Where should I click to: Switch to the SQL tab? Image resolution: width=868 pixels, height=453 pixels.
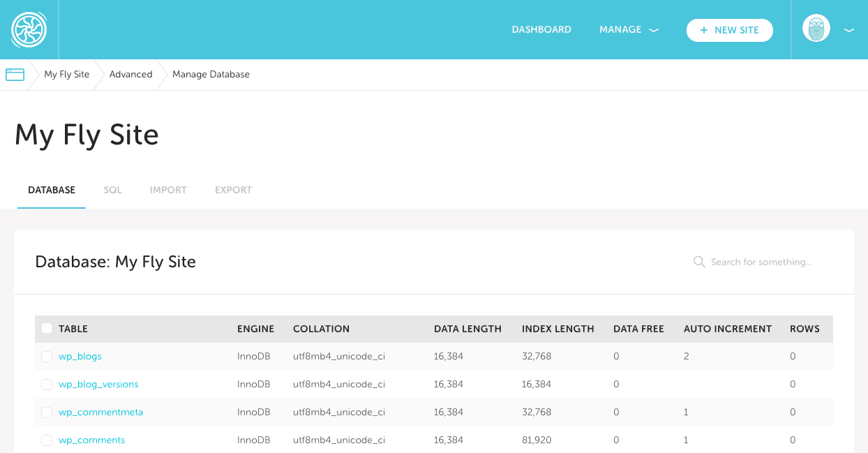tap(112, 190)
